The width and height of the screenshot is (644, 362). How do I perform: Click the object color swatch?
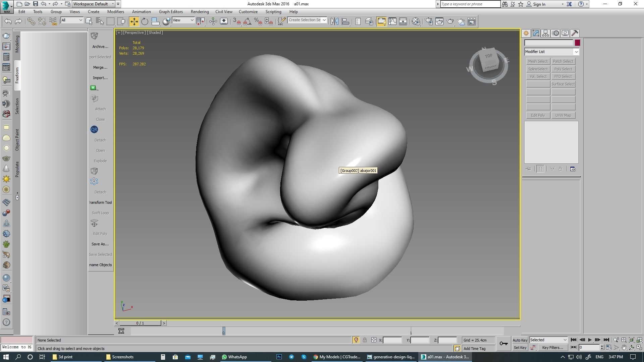[x=577, y=43]
